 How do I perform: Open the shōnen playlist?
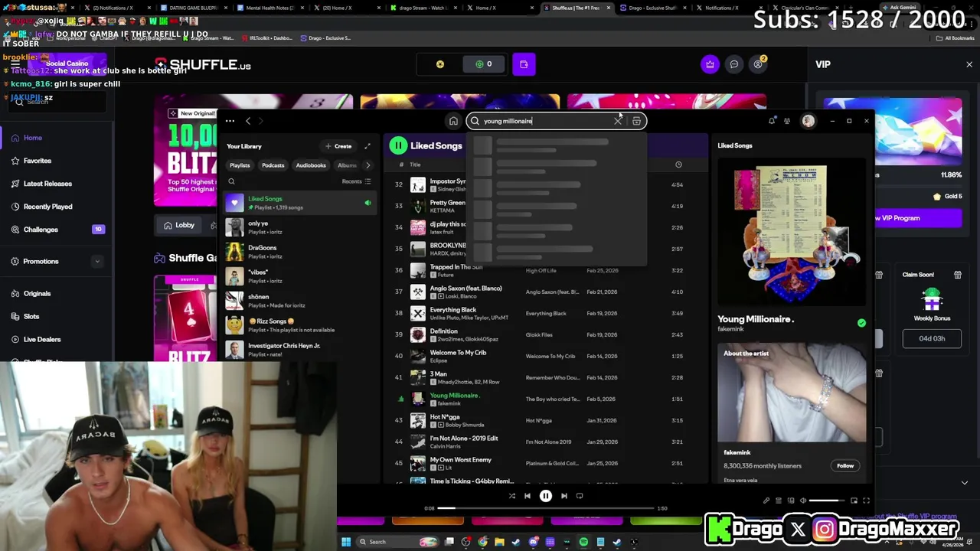point(301,301)
